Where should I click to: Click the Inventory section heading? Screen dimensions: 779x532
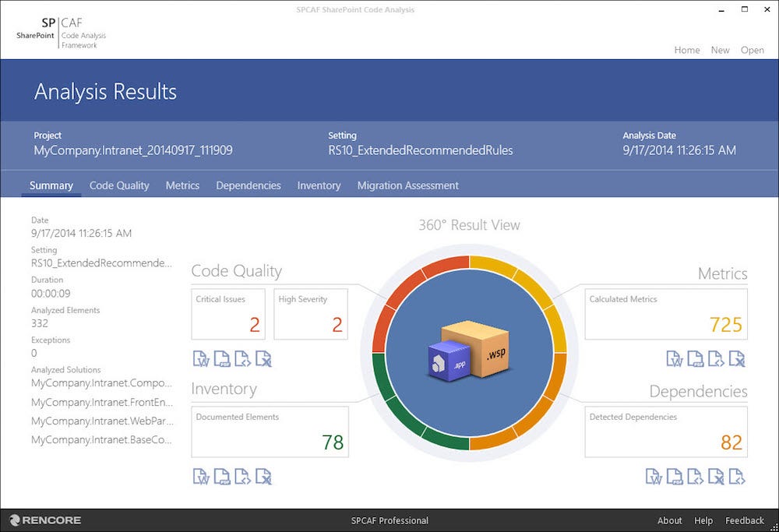(x=224, y=389)
